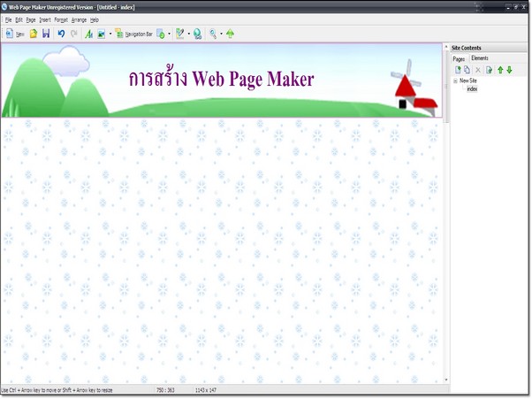Viewport: 532px width, 399px height.
Task: Preview the page using the globe icon
Action: [197, 34]
